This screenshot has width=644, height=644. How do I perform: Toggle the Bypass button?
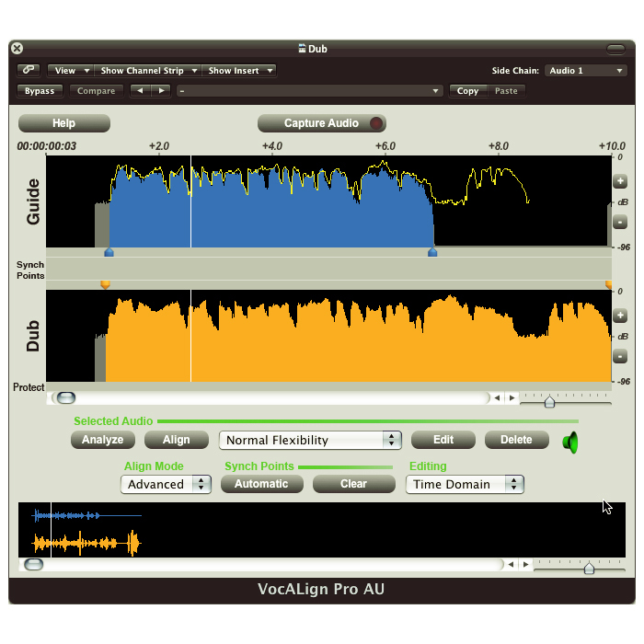(40, 91)
